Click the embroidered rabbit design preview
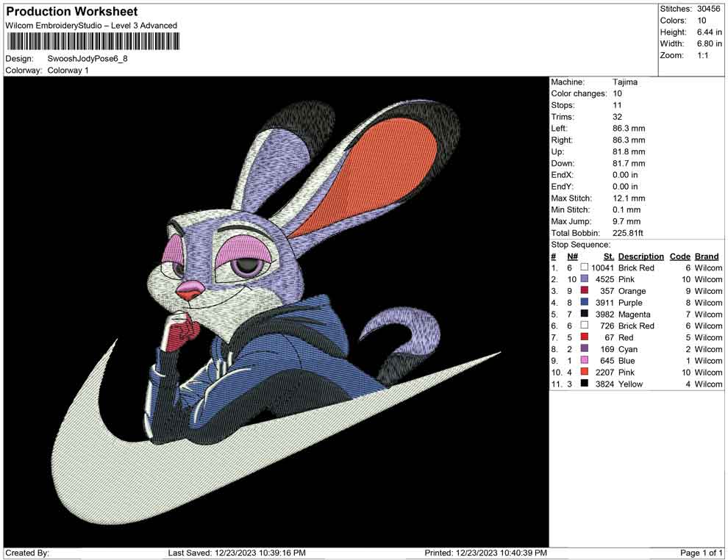Image resolution: width=728 pixels, height=560 pixels. click(276, 312)
